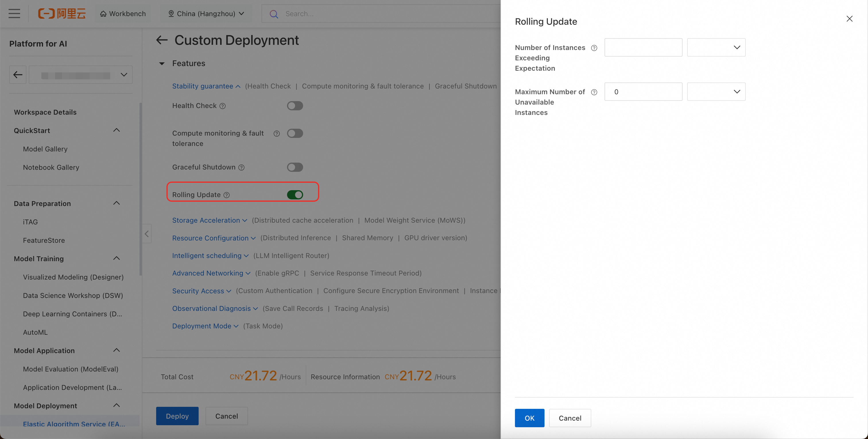Open unit dropdown for Instances Exceeding Expectation
Viewport: 868px width, 439px height.
click(x=716, y=47)
